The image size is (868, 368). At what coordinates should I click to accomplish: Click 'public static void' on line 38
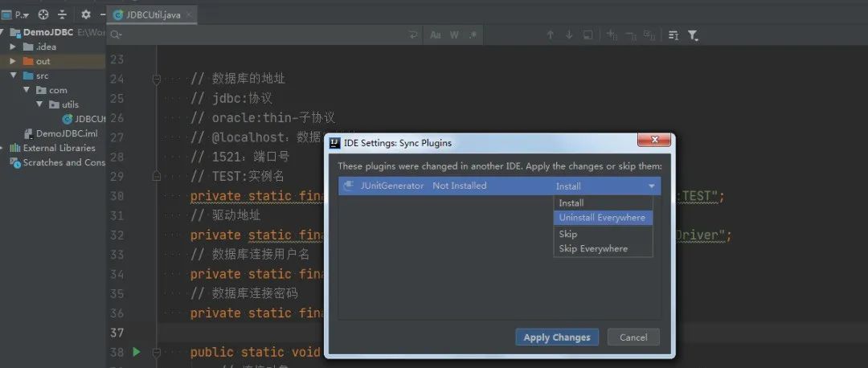point(256,352)
